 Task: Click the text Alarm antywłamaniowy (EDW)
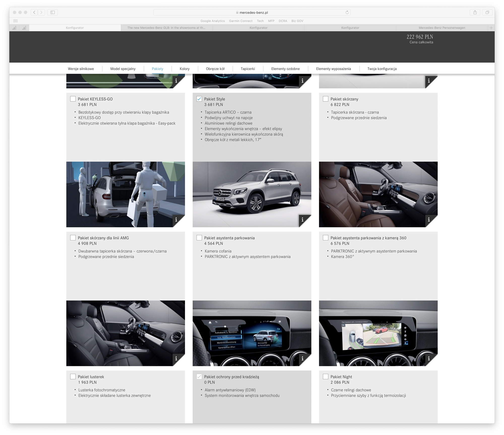230,390
